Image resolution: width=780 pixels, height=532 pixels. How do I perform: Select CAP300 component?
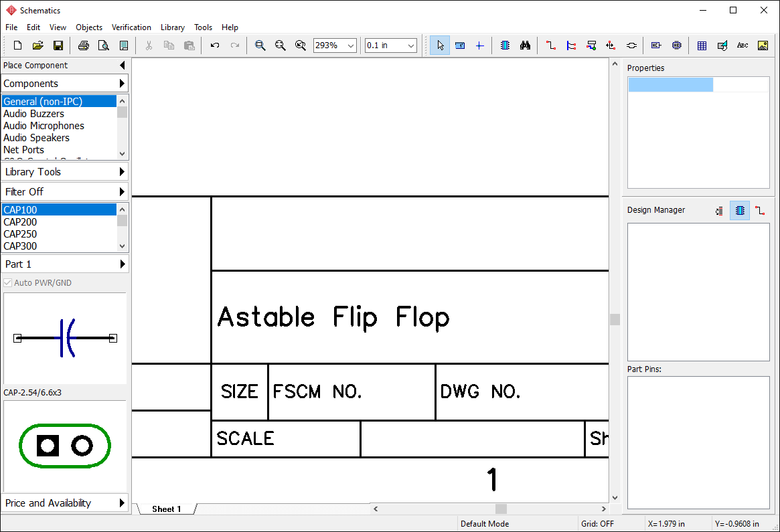coord(59,246)
